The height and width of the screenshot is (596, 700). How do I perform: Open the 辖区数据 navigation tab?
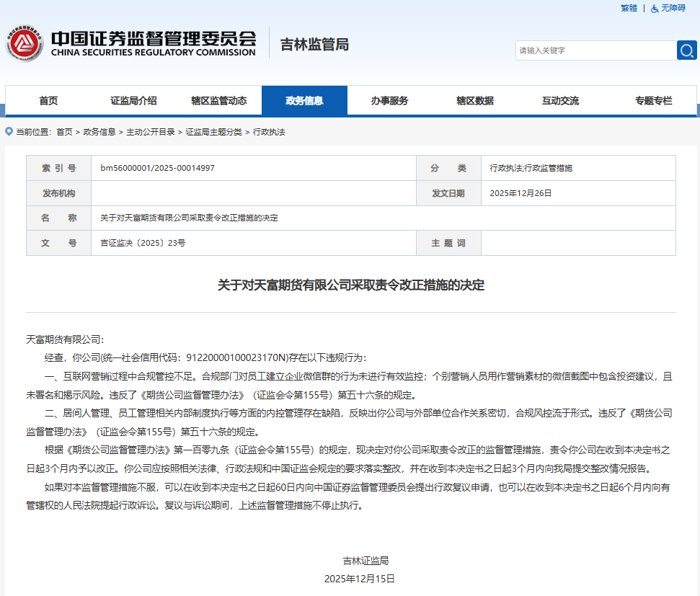coord(475,101)
